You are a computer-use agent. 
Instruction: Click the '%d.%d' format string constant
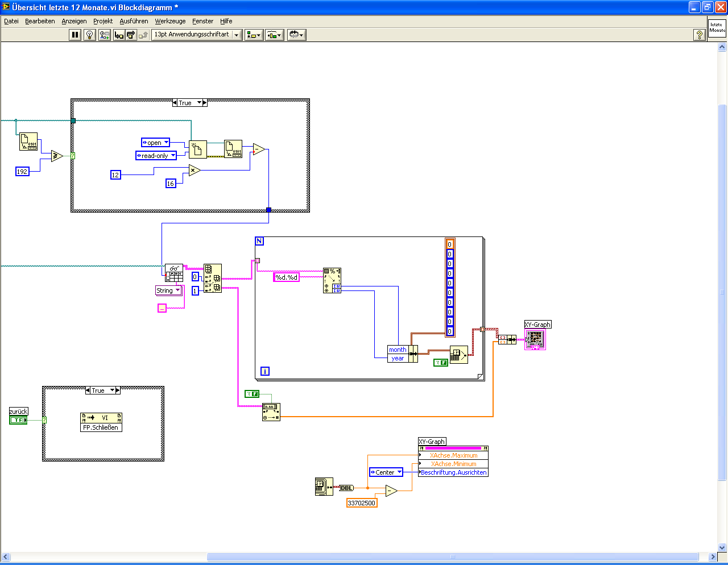(287, 277)
